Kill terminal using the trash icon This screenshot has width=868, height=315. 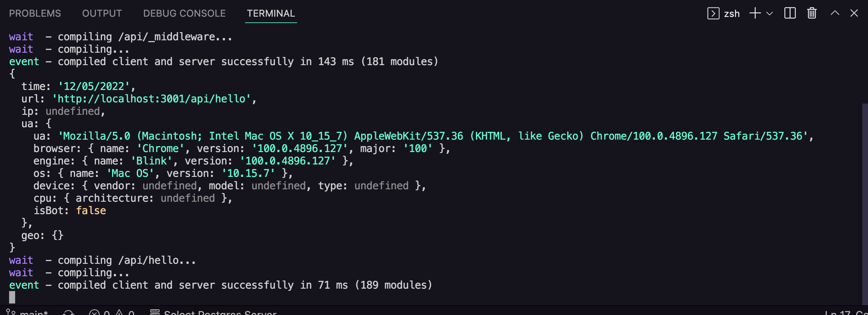point(812,13)
